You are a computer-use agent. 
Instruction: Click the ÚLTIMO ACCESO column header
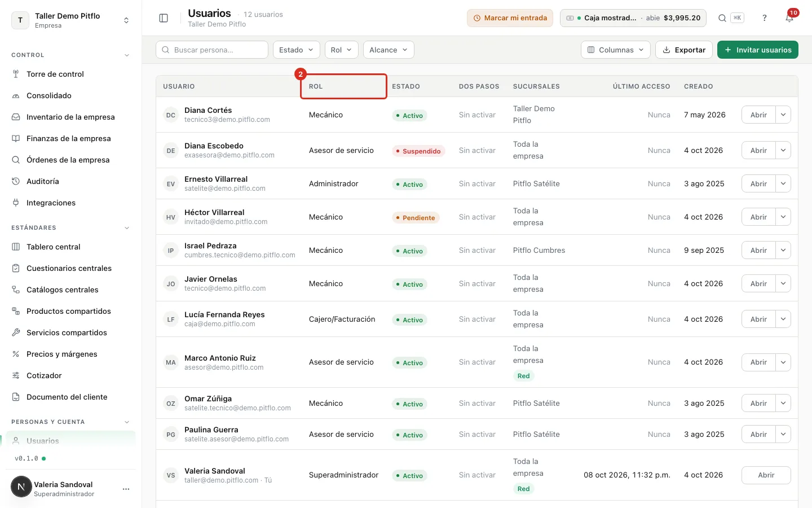(x=641, y=86)
